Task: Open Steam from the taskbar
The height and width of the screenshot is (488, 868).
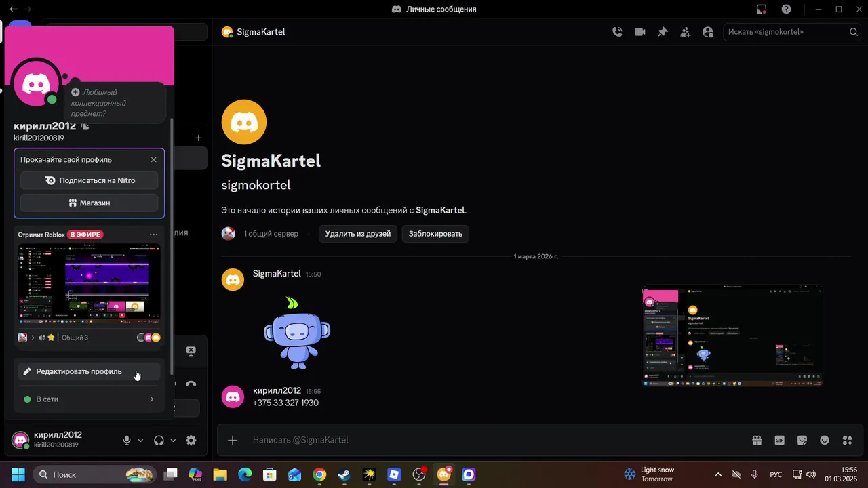Action: [x=344, y=474]
